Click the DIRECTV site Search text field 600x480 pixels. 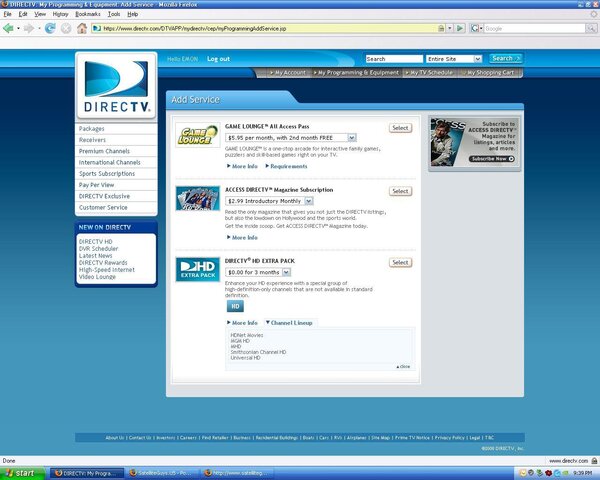point(394,59)
